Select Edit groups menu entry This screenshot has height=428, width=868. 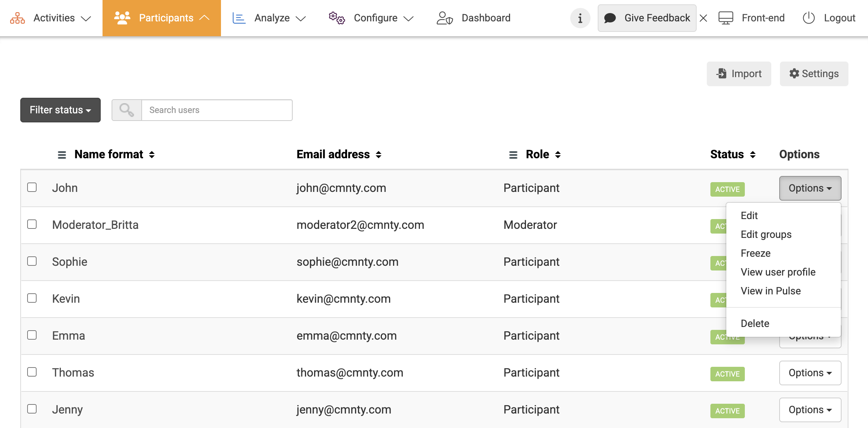pos(766,234)
